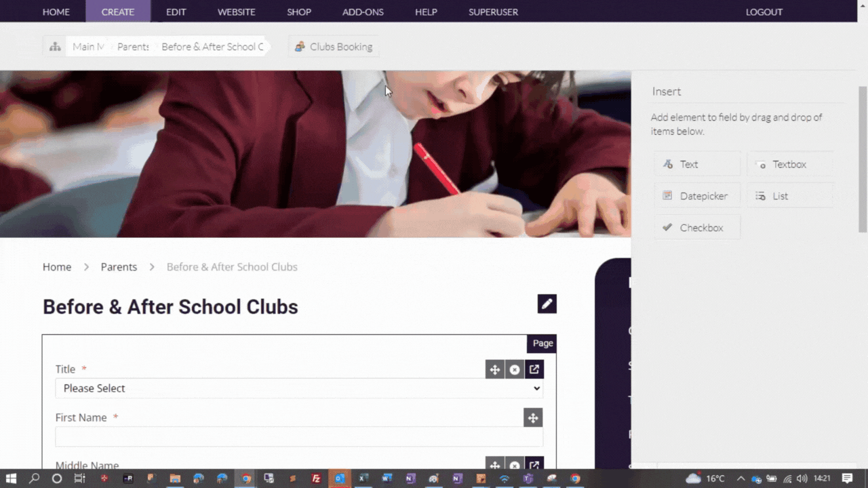Open the Title field via its external link icon
This screenshot has width=868, height=488.
[x=534, y=369]
